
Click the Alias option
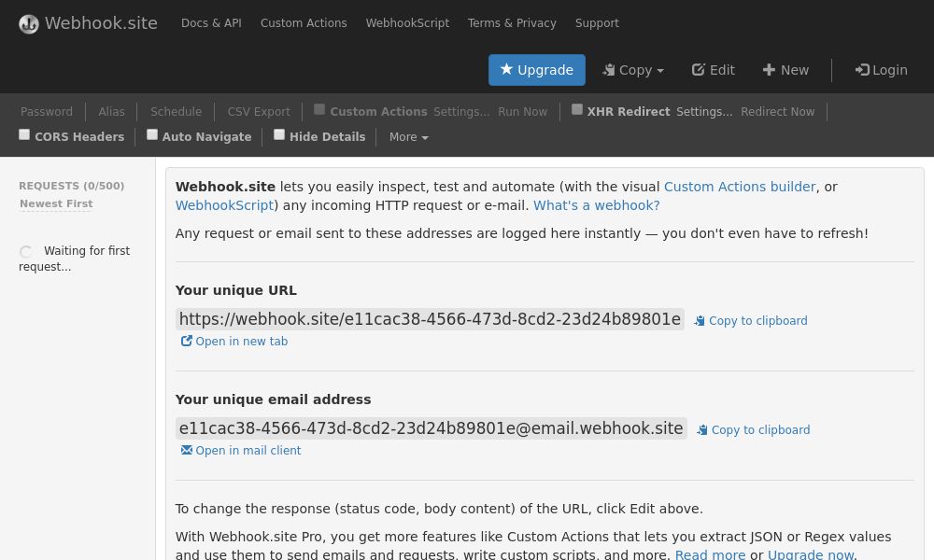[x=111, y=112]
